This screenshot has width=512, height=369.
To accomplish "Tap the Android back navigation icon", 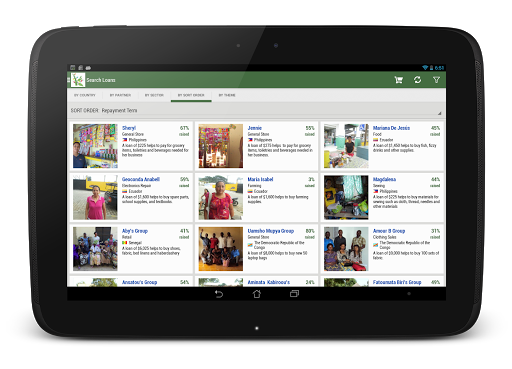I will coord(219,294).
